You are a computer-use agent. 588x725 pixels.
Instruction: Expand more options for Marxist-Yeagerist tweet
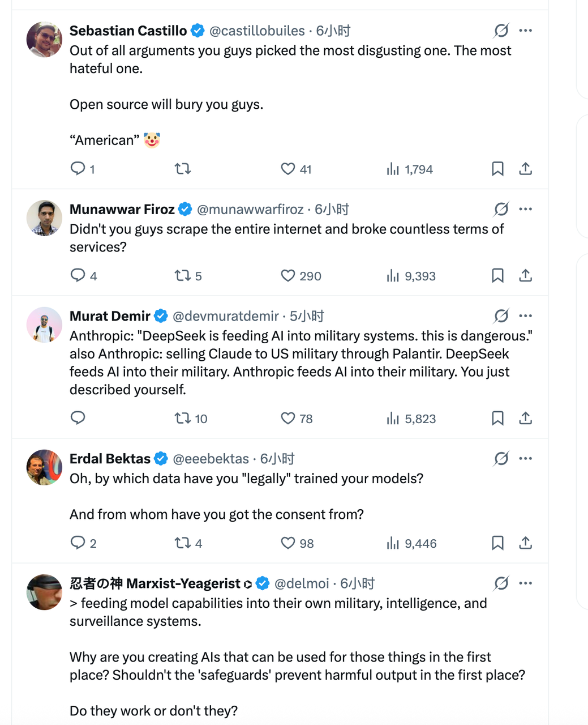pyautogui.click(x=525, y=583)
